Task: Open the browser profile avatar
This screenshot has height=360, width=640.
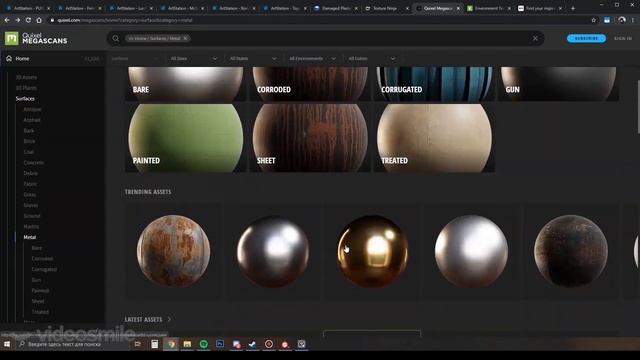Action: [x=622, y=20]
